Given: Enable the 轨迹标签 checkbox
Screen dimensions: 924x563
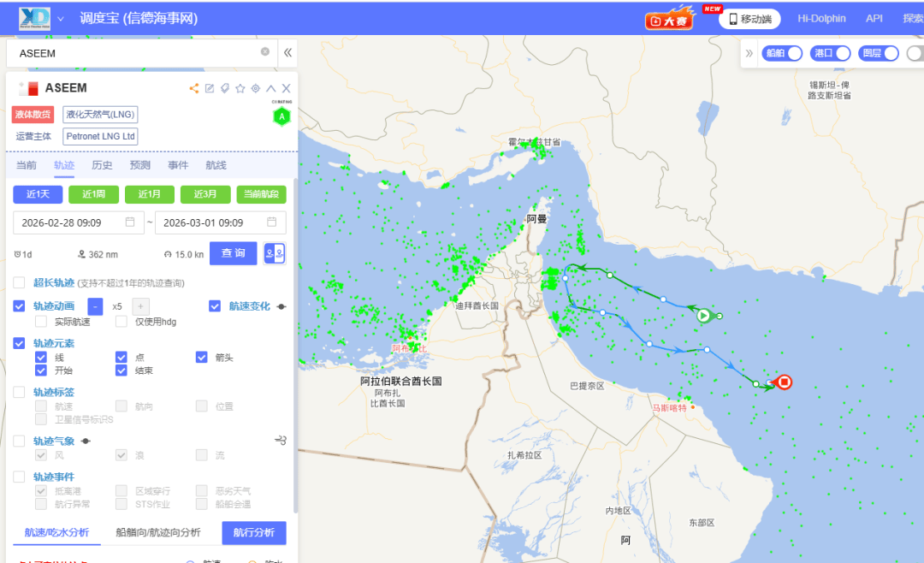Looking at the screenshot, I should (x=19, y=392).
